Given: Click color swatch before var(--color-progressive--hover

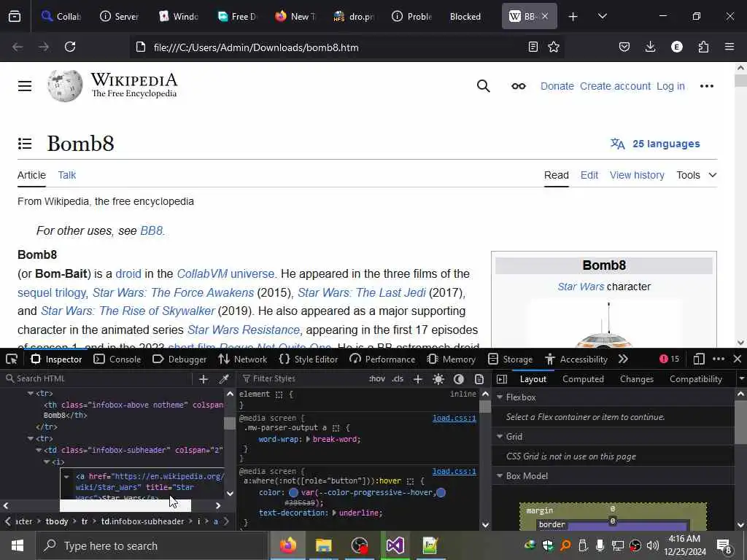Looking at the screenshot, I should click(293, 492).
